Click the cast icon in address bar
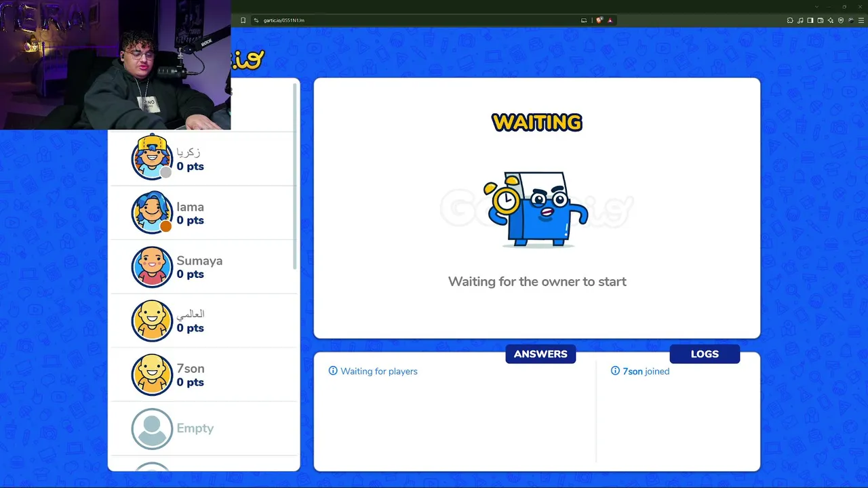Viewport: 868px width, 488px height. click(x=584, y=20)
